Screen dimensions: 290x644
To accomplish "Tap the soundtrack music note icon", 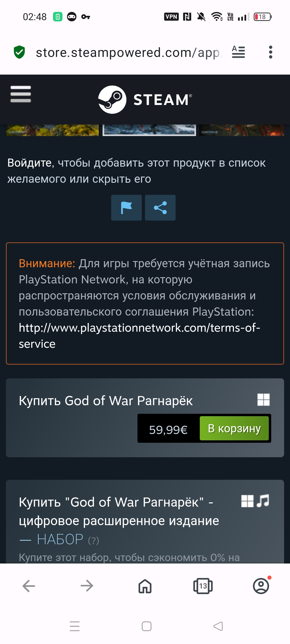I will 263,501.
